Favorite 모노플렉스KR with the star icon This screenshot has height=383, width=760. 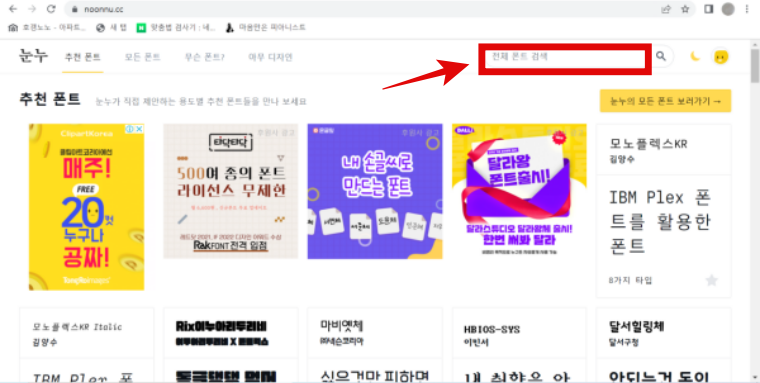[711, 280]
